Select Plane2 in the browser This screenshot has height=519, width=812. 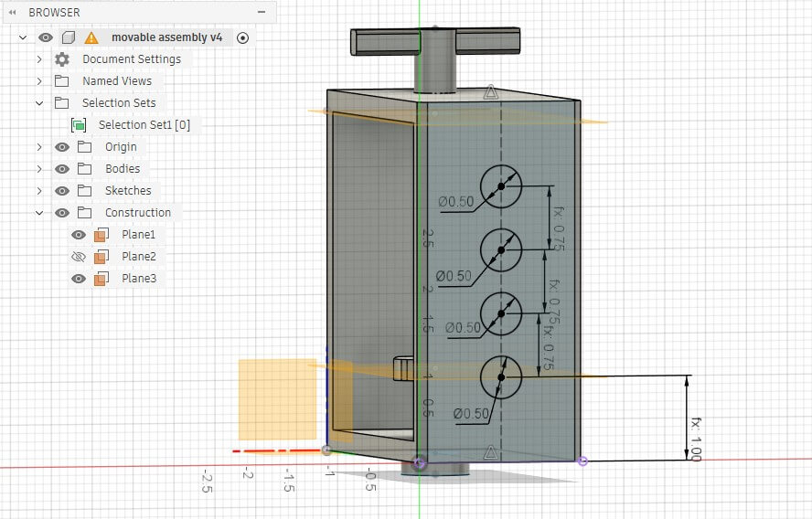[x=139, y=256]
